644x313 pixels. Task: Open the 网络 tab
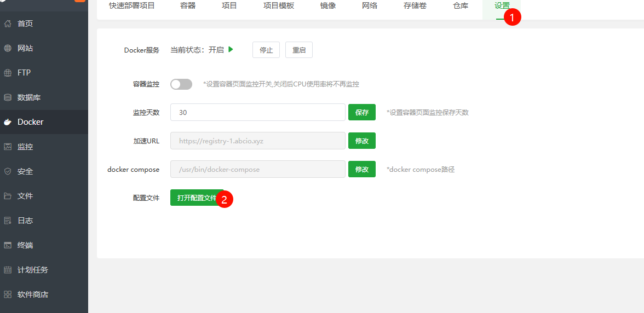point(370,5)
